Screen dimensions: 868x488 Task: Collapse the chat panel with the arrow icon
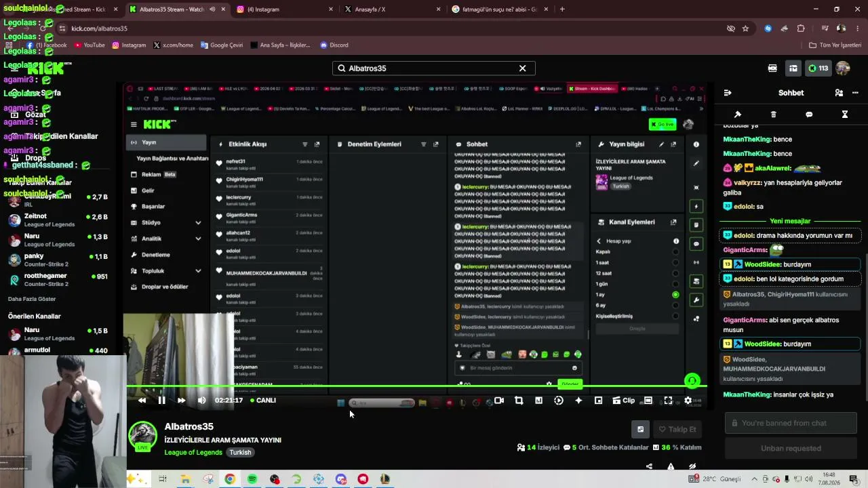(728, 93)
